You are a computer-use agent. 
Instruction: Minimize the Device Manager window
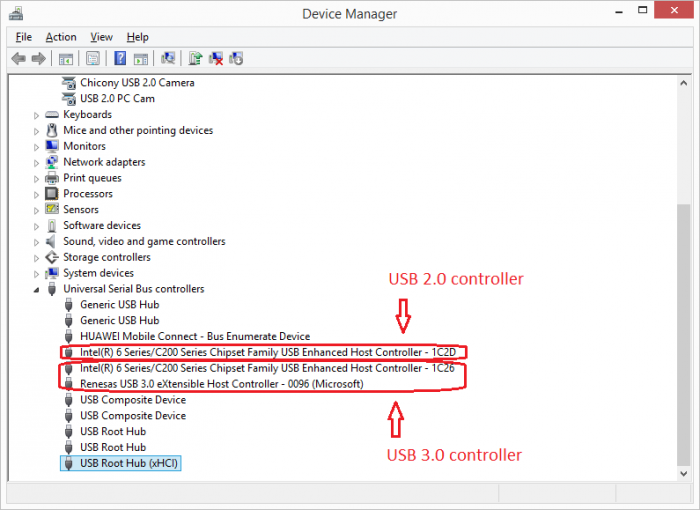[619, 12]
